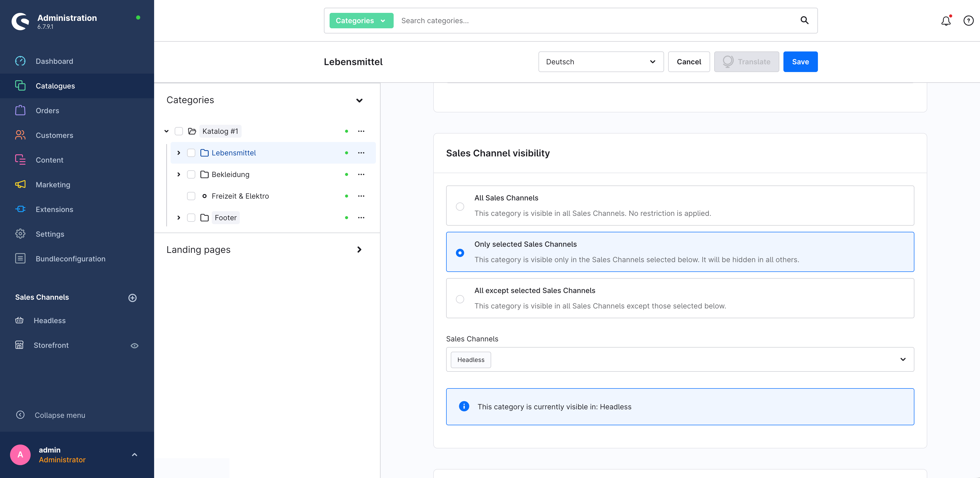
Task: Open the context menu dots for Bekleidung
Action: [x=361, y=174]
